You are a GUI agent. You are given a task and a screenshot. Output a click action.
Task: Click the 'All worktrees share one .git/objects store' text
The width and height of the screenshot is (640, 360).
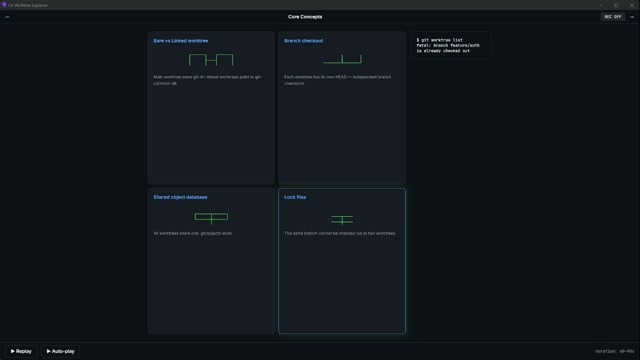tap(193, 233)
